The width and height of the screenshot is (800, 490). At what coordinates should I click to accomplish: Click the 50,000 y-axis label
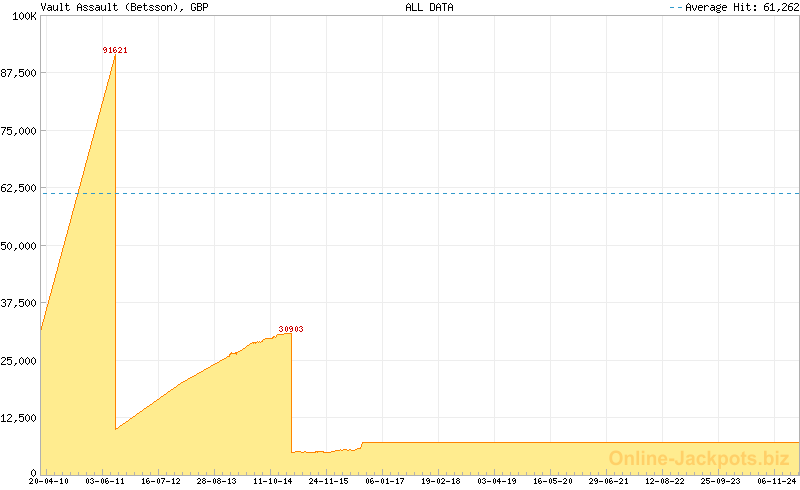tap(19, 246)
